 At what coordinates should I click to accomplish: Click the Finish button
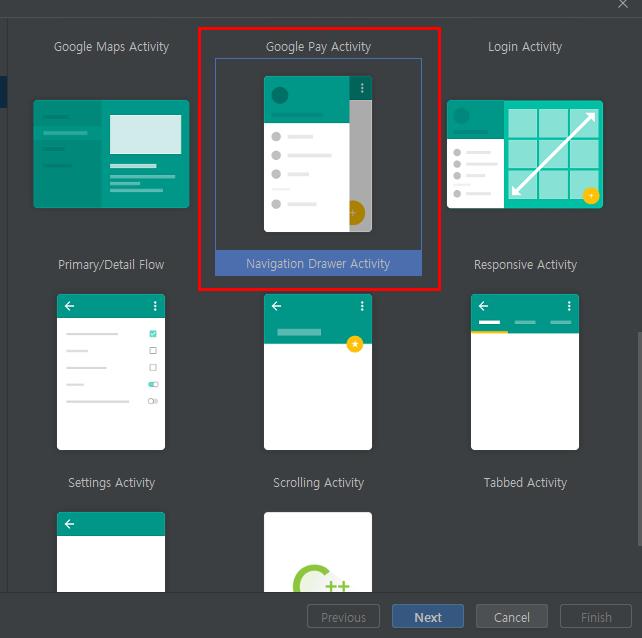[x=596, y=616]
